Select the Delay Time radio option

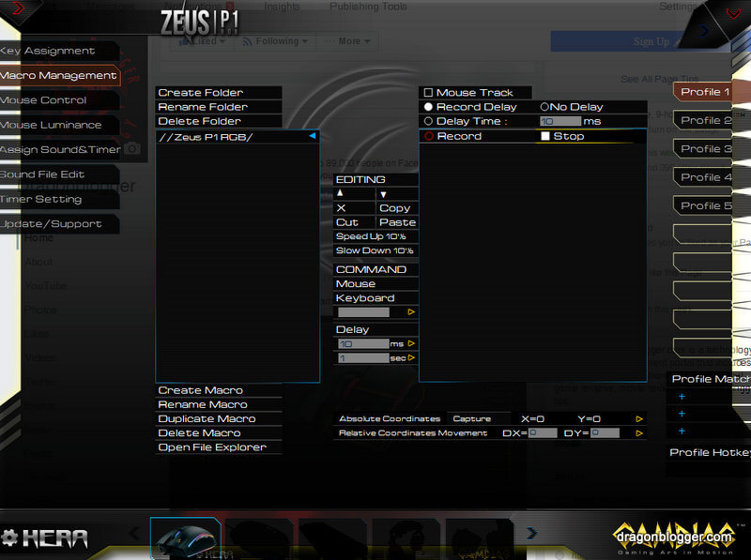pos(429,121)
